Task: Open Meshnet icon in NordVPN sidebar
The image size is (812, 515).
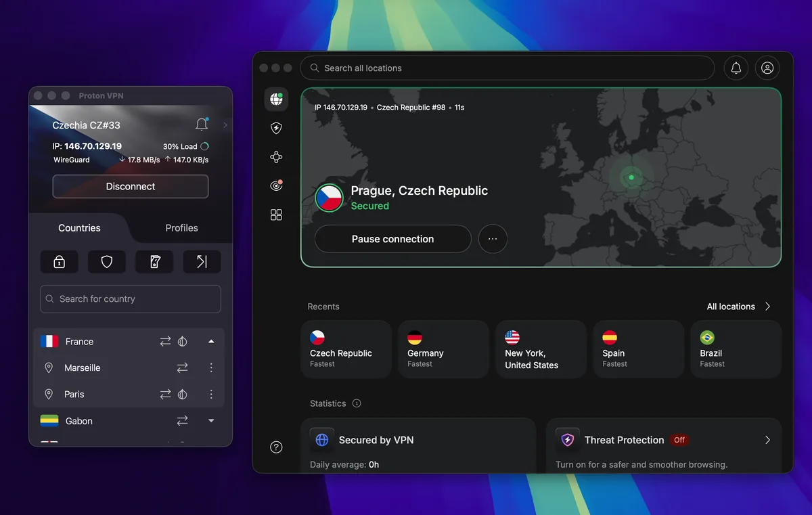Action: pyautogui.click(x=276, y=157)
